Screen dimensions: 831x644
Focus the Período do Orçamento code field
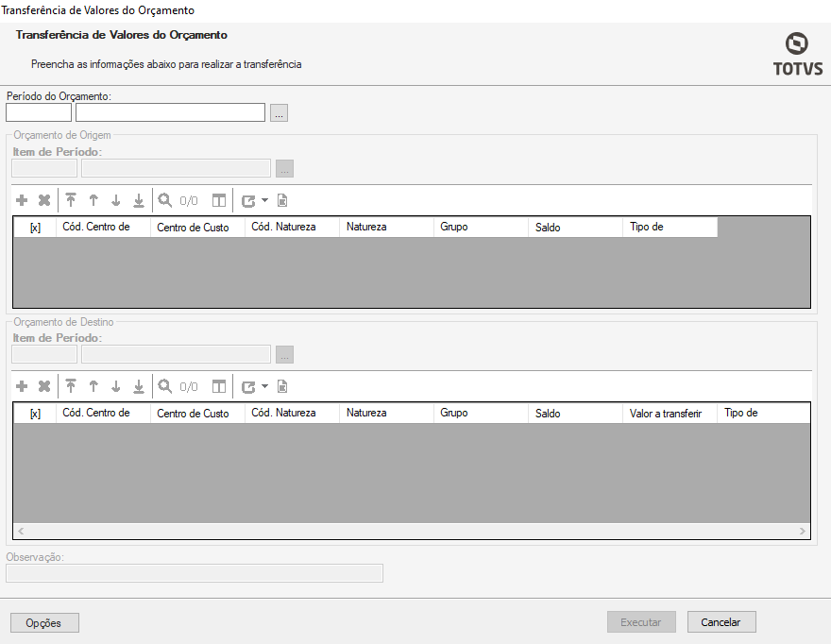[x=39, y=113]
